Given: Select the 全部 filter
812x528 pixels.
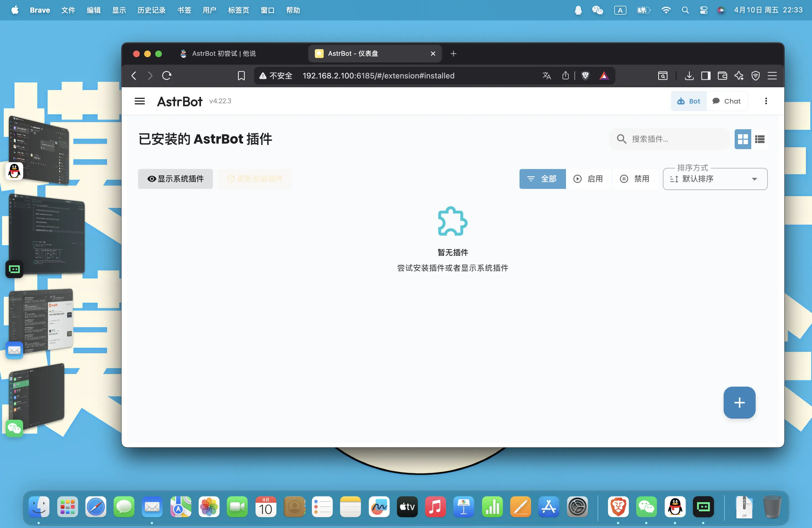Looking at the screenshot, I should 542,179.
